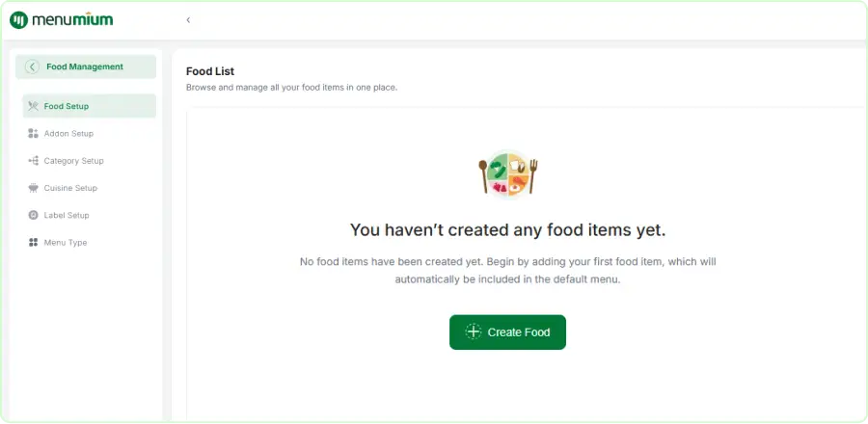Click the menumium brand name text
The width and height of the screenshot is (868, 424).
(x=72, y=20)
